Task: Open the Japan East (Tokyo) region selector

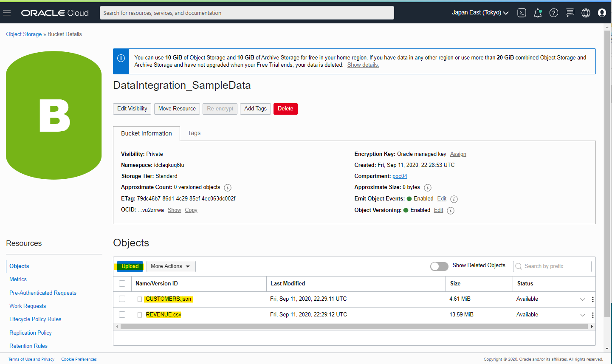Action: pyautogui.click(x=480, y=13)
